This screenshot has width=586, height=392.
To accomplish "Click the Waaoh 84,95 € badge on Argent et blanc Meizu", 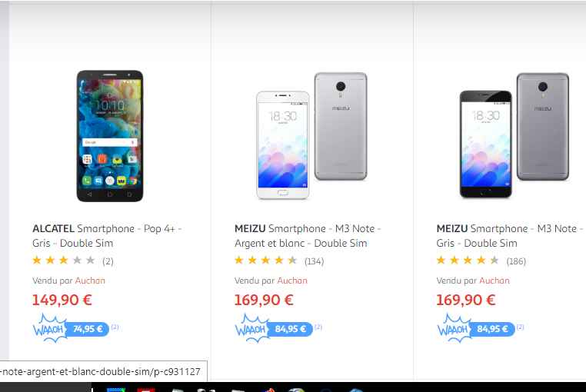I will pyautogui.click(x=273, y=328).
